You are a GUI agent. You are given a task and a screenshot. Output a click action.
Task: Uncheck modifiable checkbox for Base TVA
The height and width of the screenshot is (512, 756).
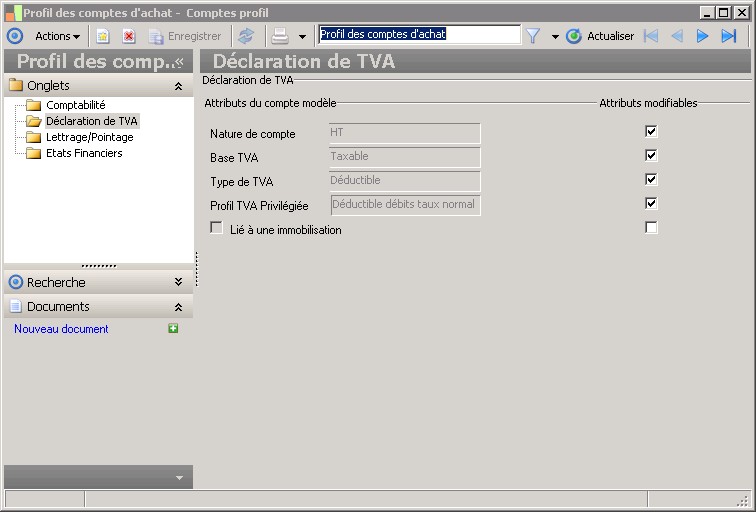coord(651,155)
